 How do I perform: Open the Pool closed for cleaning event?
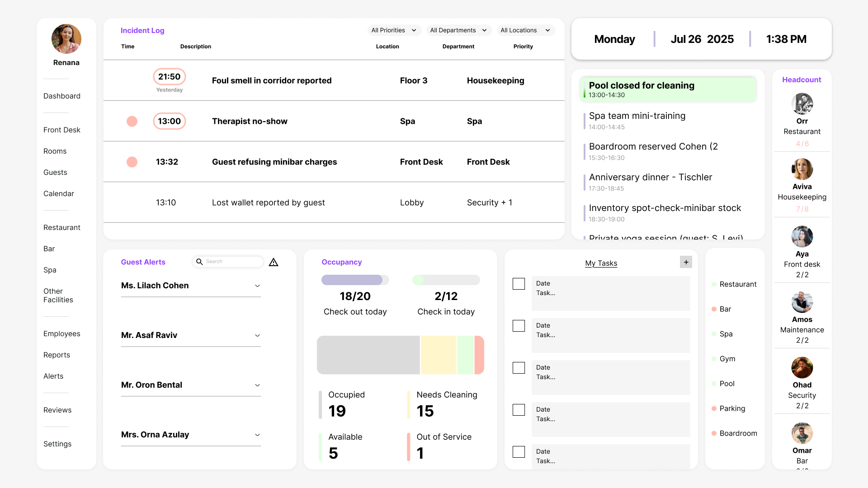[x=668, y=89]
